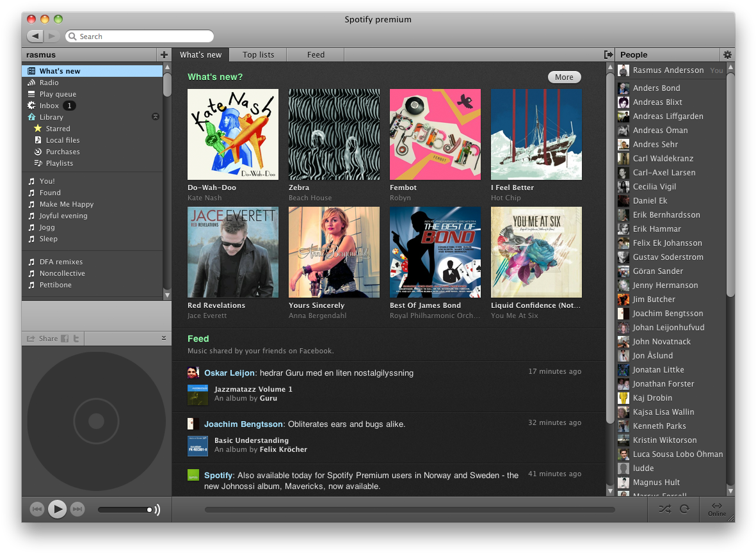This screenshot has height=553, width=756.
Task: Enable repeat mode
Action: tap(686, 509)
